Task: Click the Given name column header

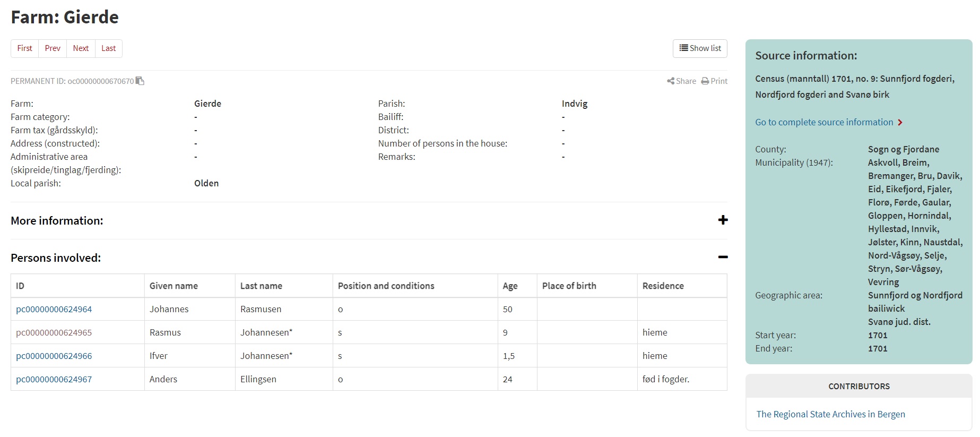Action: click(174, 286)
